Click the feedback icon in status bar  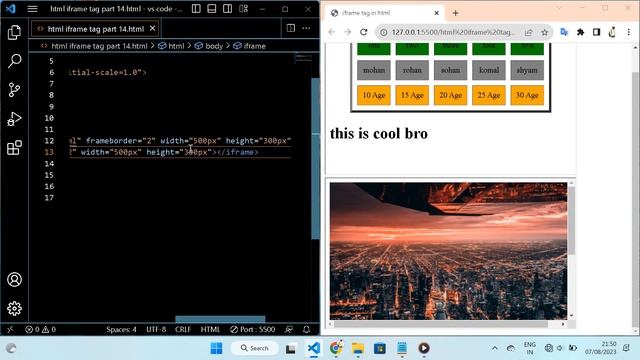(289, 329)
